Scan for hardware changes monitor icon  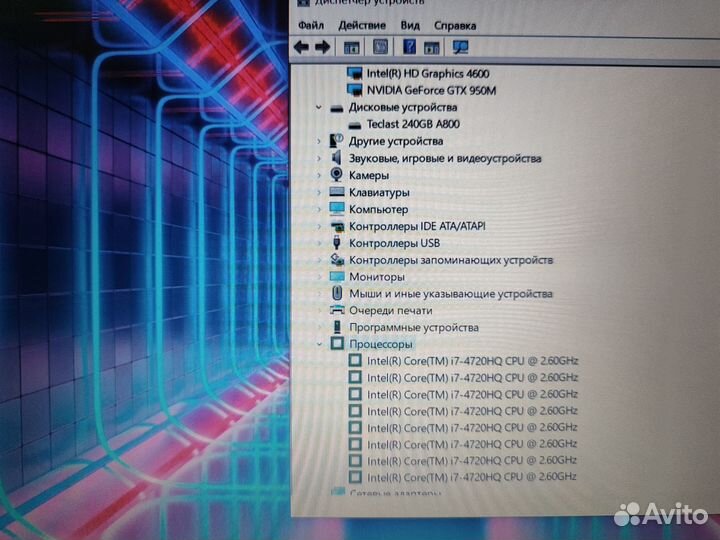tap(460, 47)
